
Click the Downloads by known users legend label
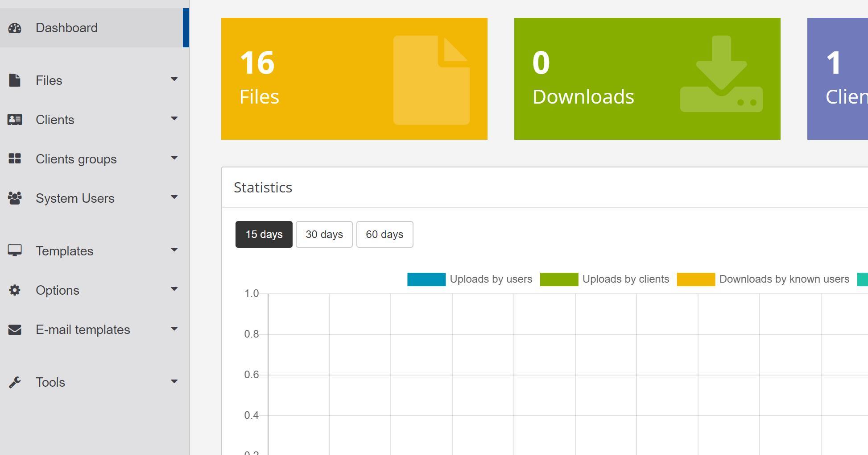[x=784, y=279]
